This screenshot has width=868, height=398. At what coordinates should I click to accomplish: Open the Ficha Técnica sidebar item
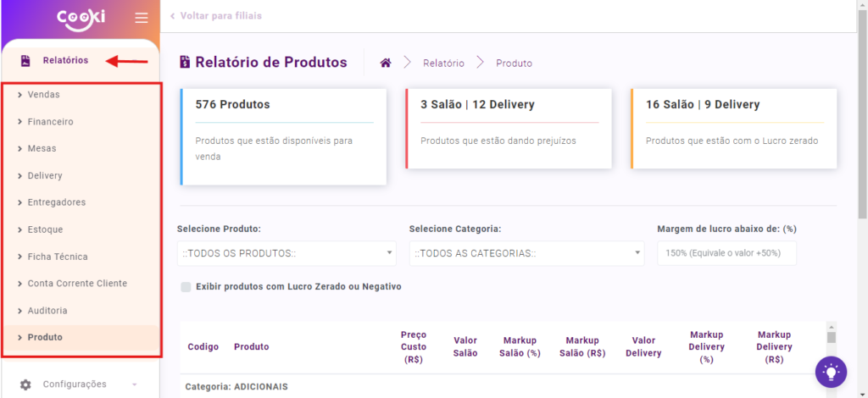pyautogui.click(x=57, y=257)
